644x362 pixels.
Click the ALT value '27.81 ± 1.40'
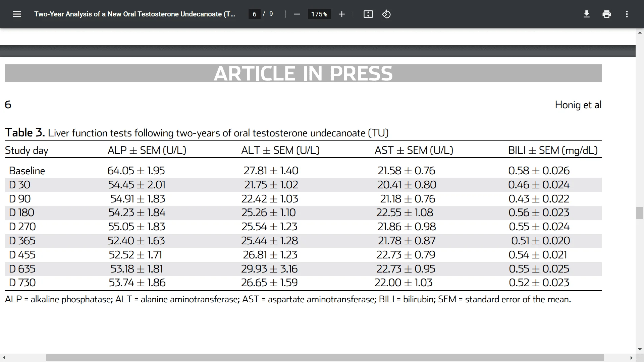tap(271, 171)
